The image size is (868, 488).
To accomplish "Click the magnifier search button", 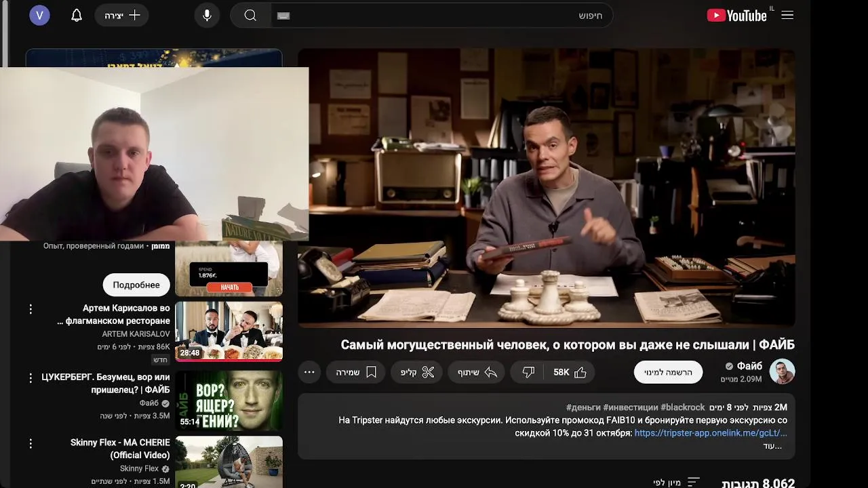I will pos(250,15).
